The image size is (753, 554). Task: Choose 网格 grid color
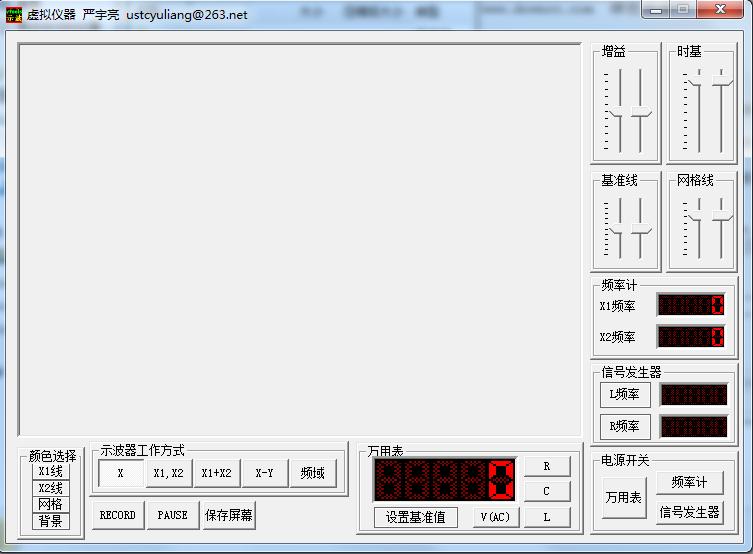tap(51, 505)
